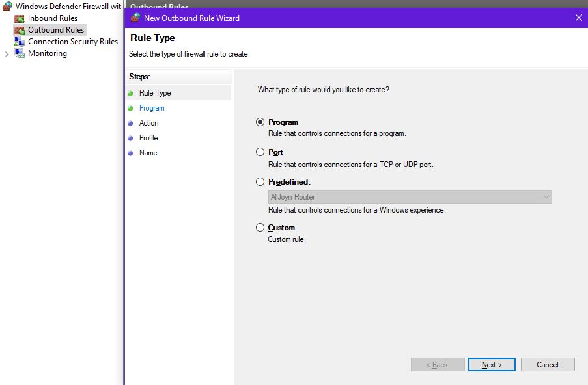Click the Cancel button
This screenshot has height=385, width=588.
(x=548, y=365)
